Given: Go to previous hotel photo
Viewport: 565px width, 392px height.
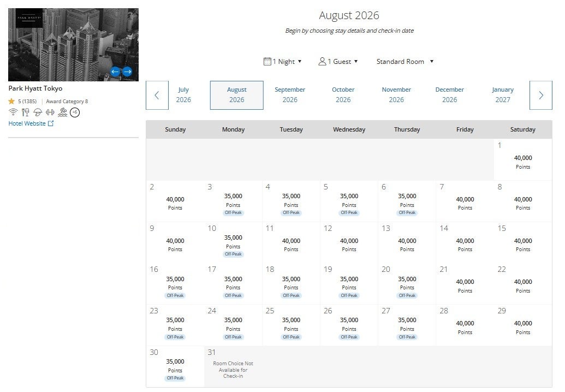Looking at the screenshot, I should [x=115, y=72].
